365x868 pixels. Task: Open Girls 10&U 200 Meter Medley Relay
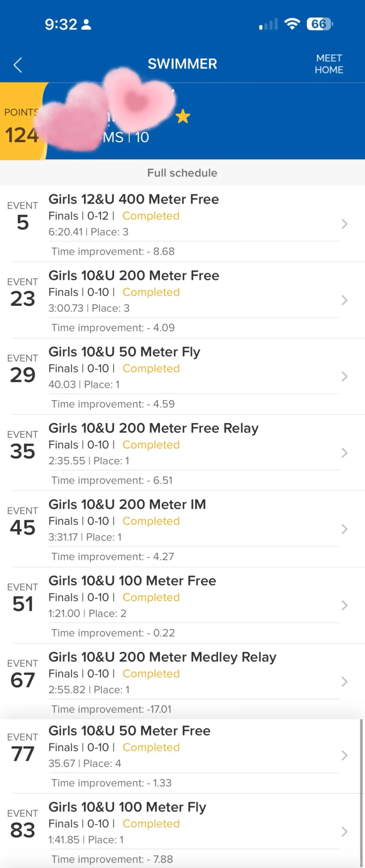click(163, 657)
